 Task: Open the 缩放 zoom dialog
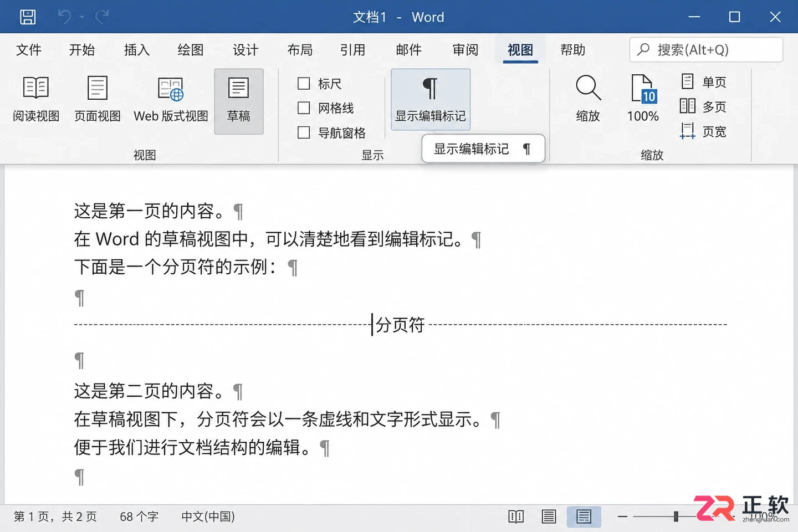[x=588, y=100]
